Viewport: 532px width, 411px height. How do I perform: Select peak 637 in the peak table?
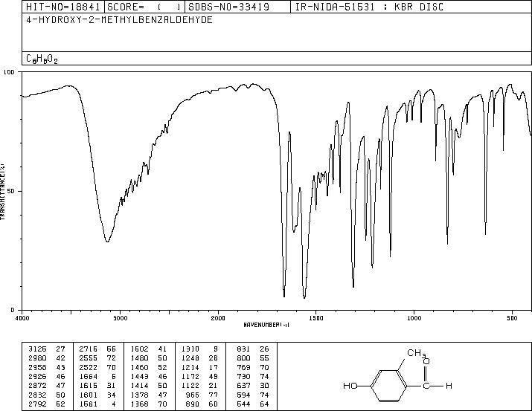click(x=243, y=386)
